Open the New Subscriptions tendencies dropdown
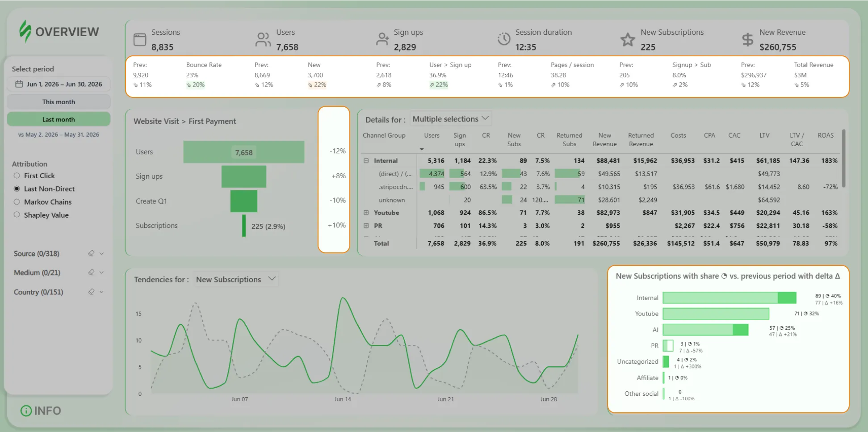Screen dimensions: 868x432 pyautogui.click(x=236, y=279)
